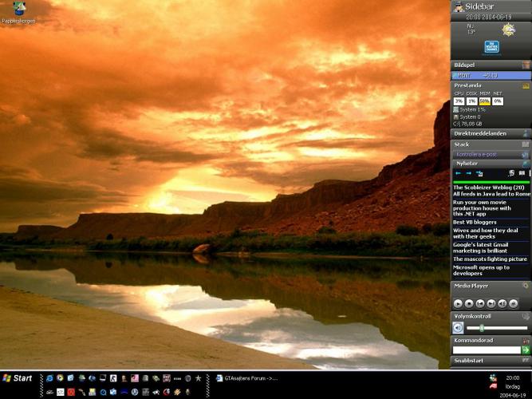Click the Kontrollera e-post link
The width and height of the screenshot is (532, 399).
(476, 155)
